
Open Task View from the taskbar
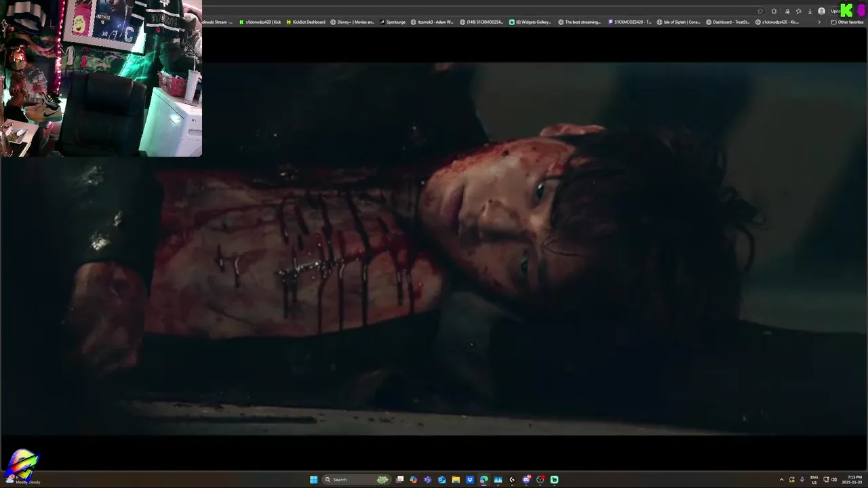[400, 479]
